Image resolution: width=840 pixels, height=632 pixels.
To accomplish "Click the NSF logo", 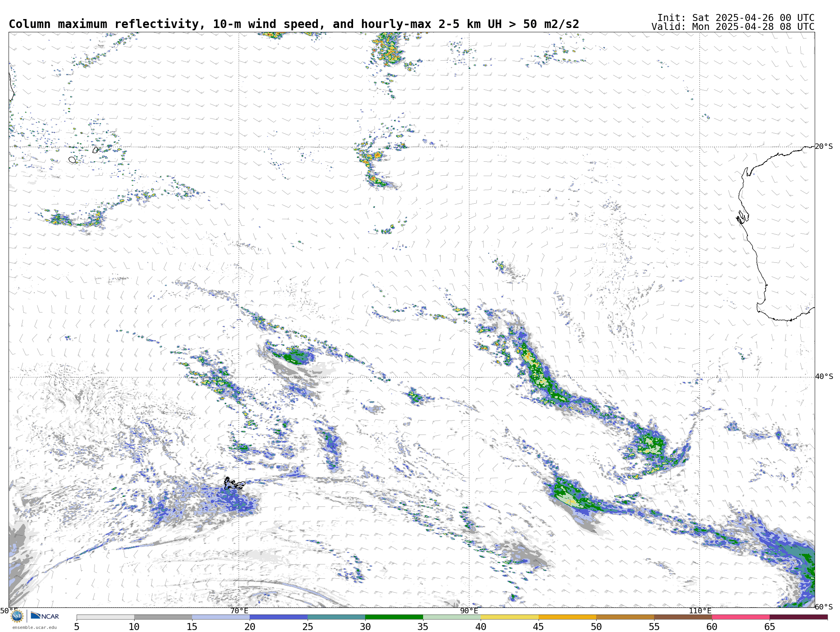I will [17, 616].
